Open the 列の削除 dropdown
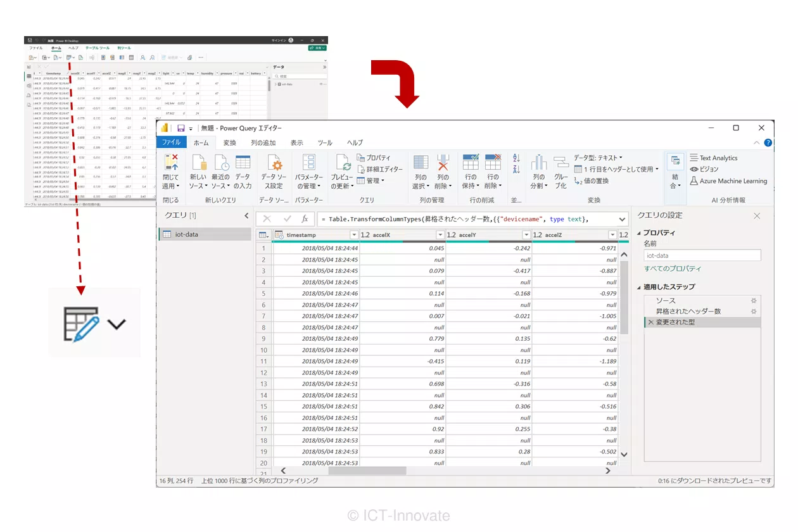This screenshot has height=532, width=798. [443, 182]
